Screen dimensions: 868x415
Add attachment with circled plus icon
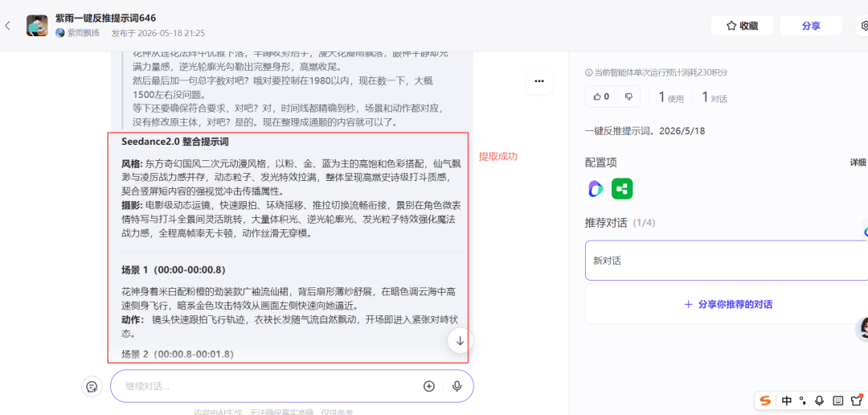point(429,386)
